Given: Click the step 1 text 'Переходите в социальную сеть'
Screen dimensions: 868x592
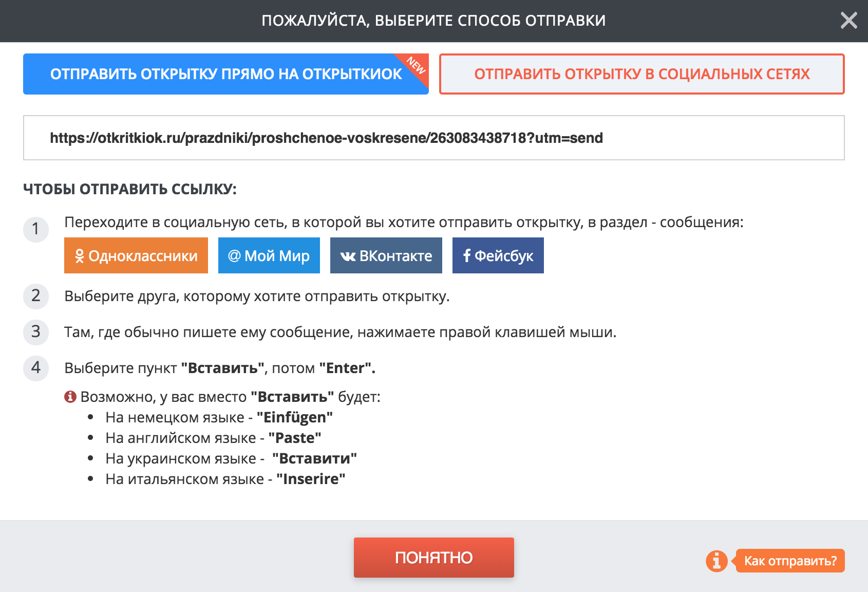Looking at the screenshot, I should [x=404, y=223].
